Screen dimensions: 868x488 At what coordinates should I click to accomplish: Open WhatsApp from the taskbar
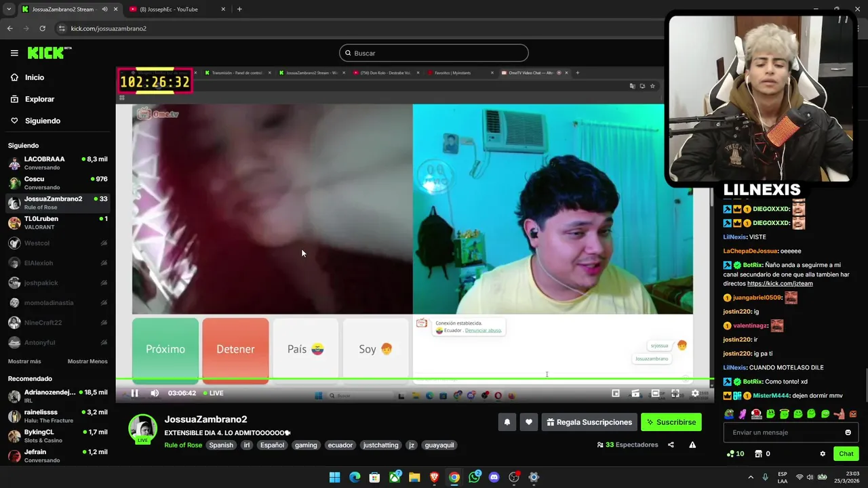tap(474, 477)
